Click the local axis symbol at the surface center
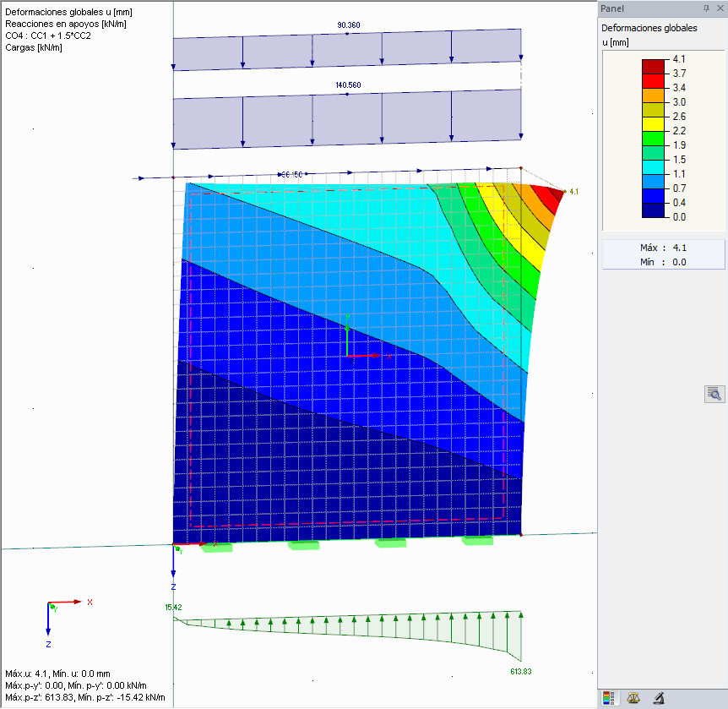Image resolution: width=728 pixels, height=709 pixels. 367,337
